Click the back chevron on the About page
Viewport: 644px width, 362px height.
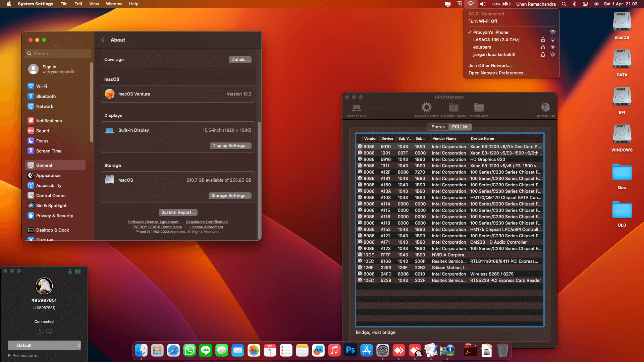[x=103, y=40]
